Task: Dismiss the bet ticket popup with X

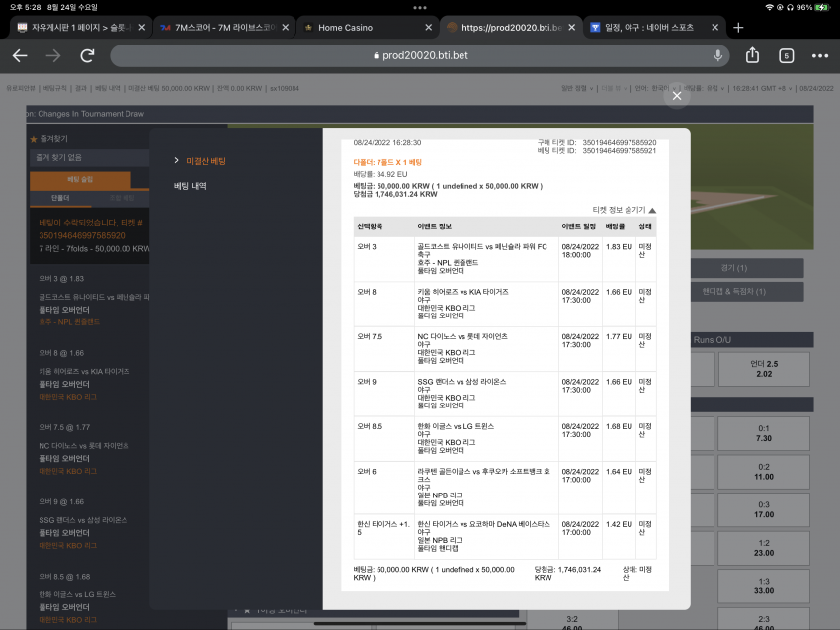Action: pos(677,95)
